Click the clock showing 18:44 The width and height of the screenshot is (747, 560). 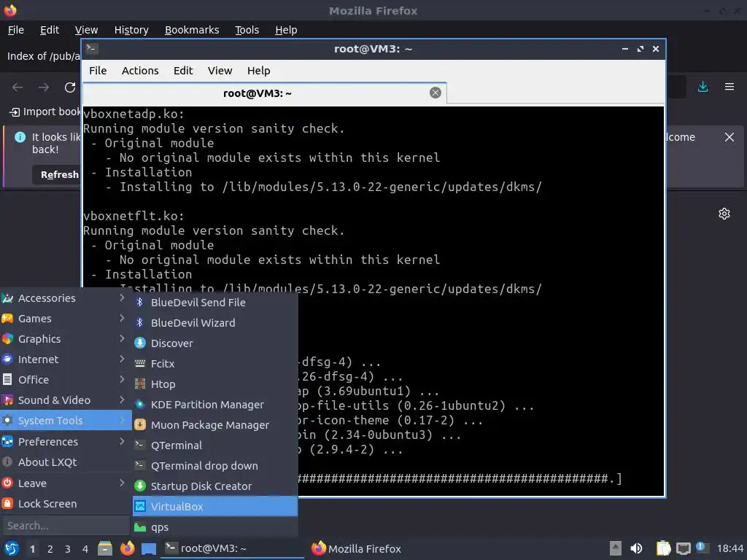pos(729,548)
